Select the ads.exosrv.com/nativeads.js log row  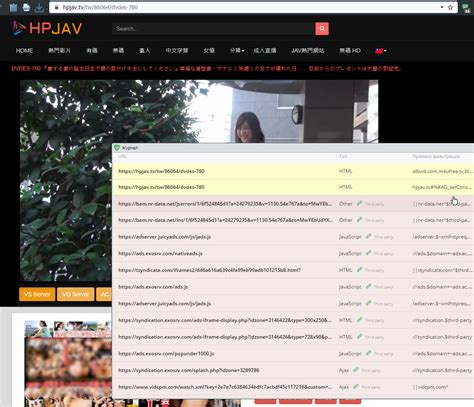pyautogui.click(x=293, y=253)
